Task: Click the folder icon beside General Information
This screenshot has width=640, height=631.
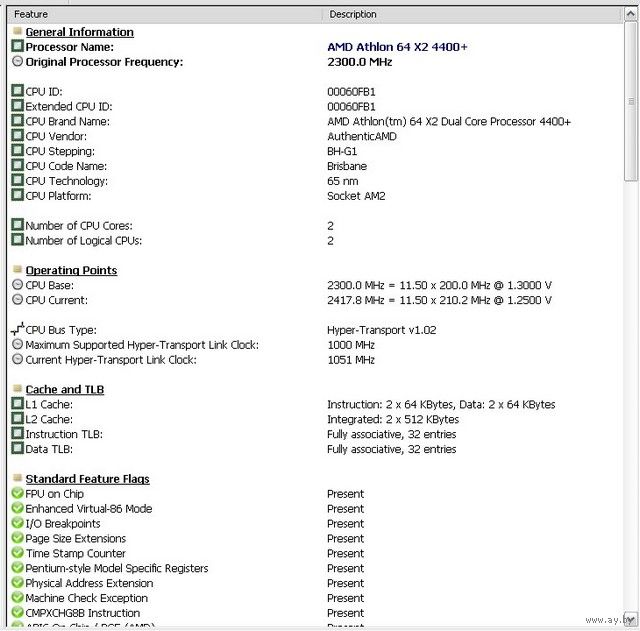Action: (17, 31)
